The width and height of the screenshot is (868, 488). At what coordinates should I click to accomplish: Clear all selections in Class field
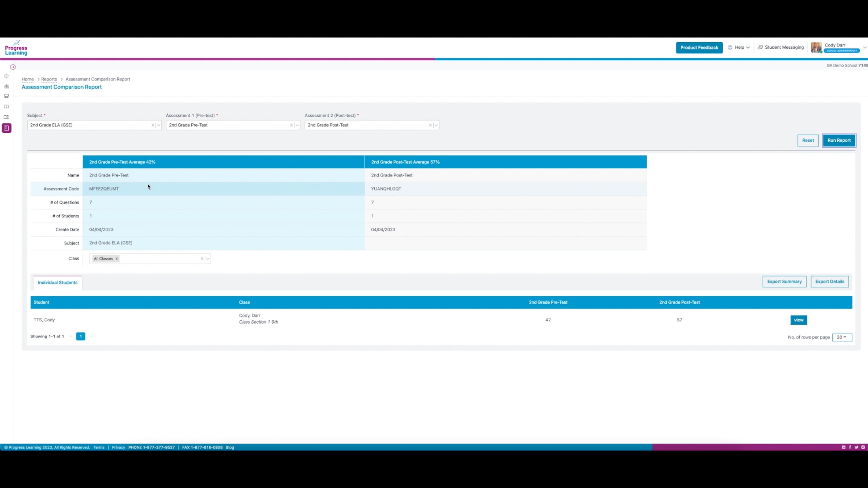(x=202, y=259)
